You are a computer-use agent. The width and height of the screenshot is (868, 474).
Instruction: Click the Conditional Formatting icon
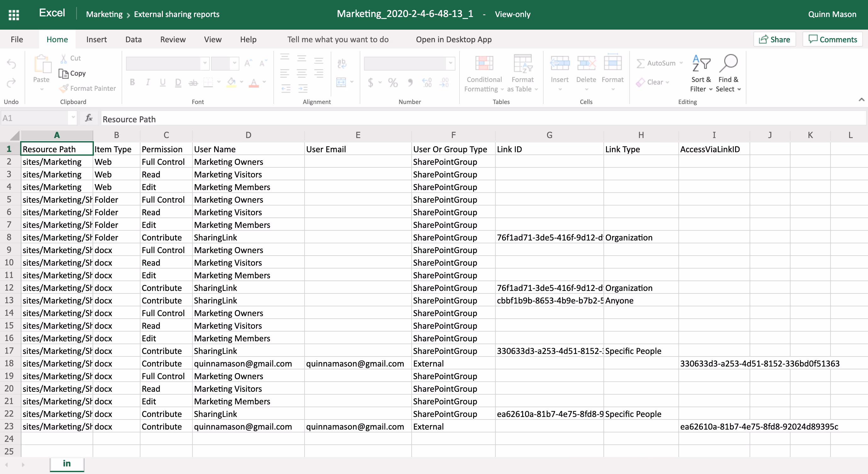point(484,63)
